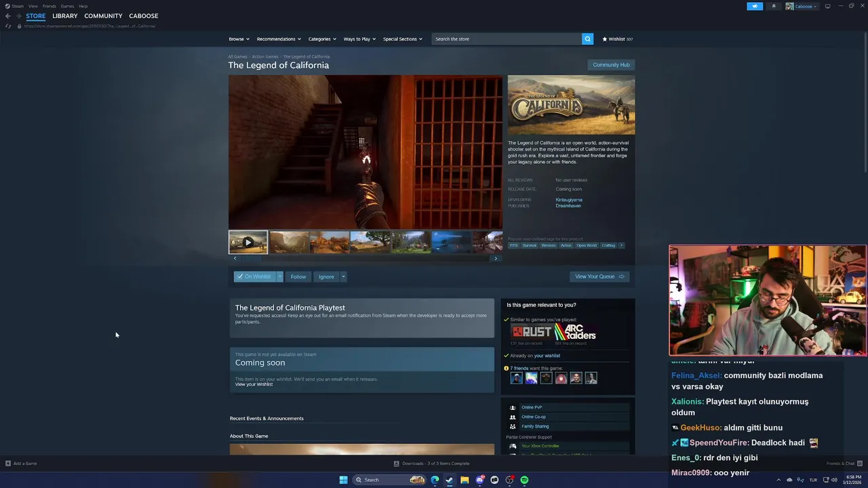Open the Games menu
868x488 pixels.
point(67,6)
